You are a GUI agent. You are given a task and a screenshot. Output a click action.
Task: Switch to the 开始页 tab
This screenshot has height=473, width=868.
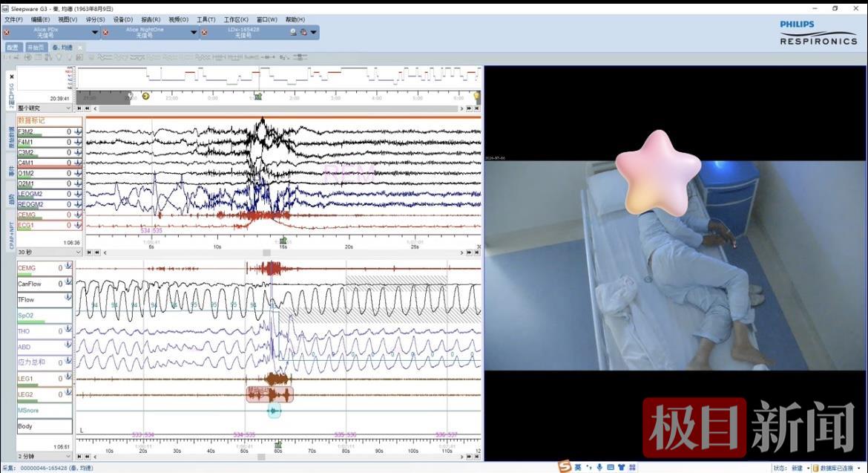click(x=36, y=48)
